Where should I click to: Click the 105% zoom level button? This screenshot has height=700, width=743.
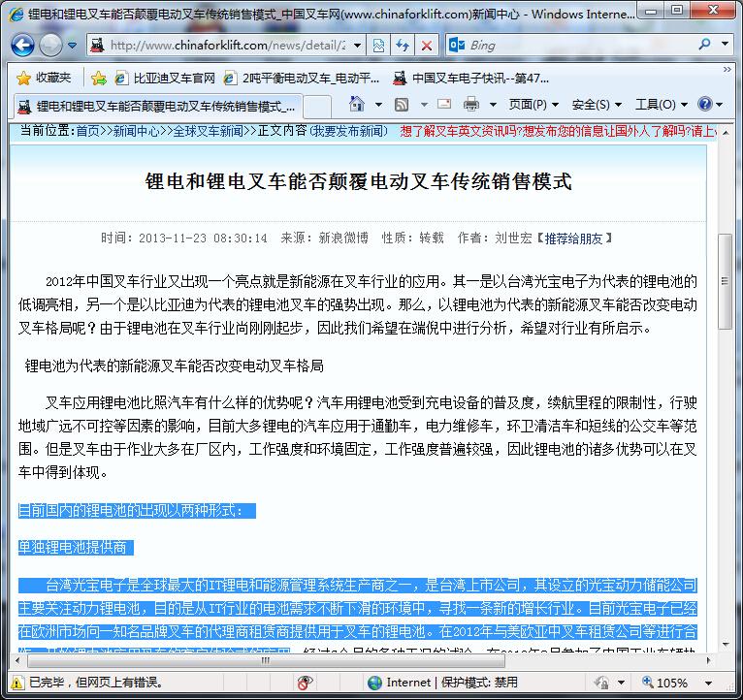[664, 683]
